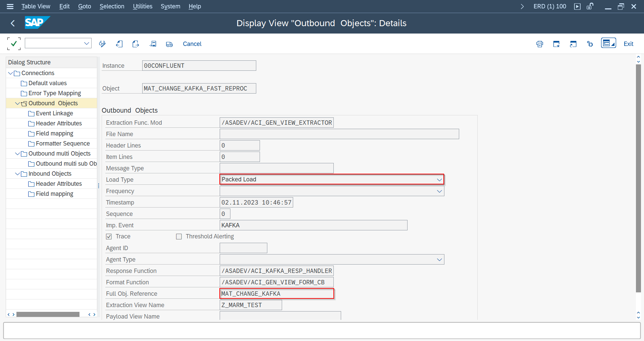Click the other entry selection icon

click(153, 44)
